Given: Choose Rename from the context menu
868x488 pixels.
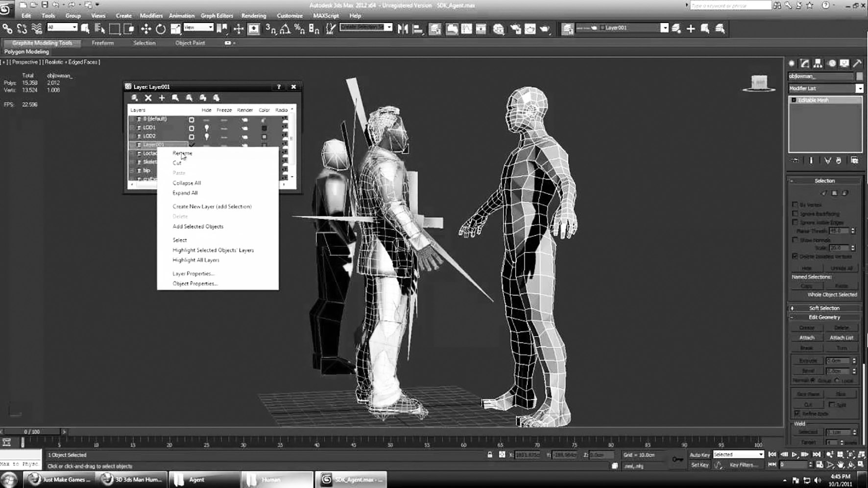Looking at the screenshot, I should pos(182,153).
